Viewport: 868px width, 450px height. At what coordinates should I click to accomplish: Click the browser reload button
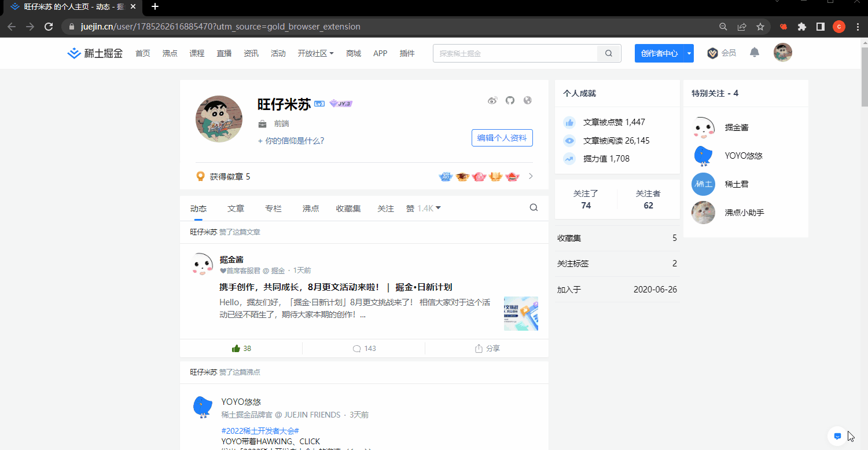49,27
